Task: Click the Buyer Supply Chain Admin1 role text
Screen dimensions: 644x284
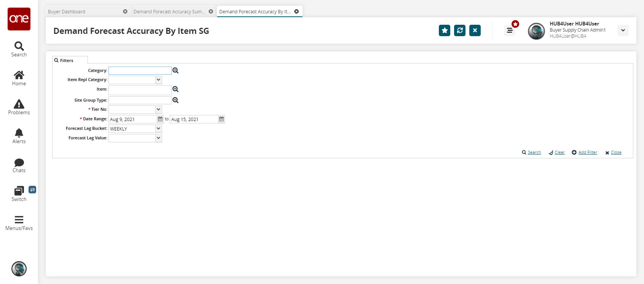Action: [x=578, y=30]
